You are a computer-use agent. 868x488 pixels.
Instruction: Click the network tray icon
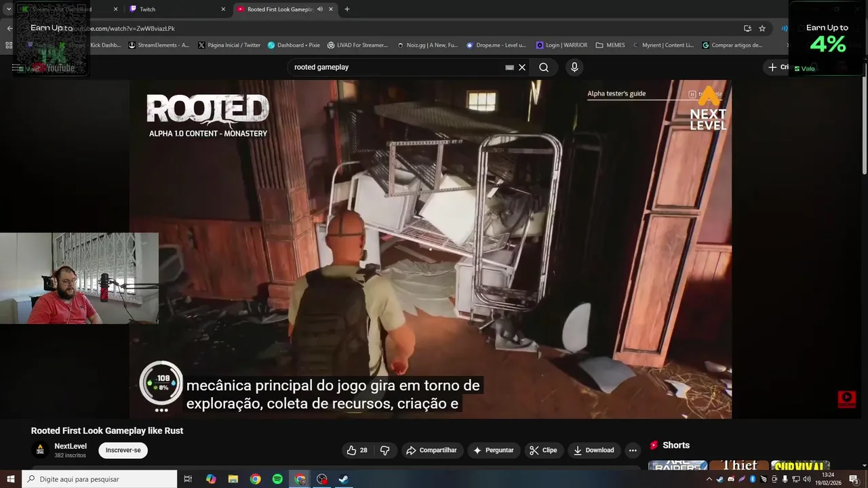pyautogui.click(x=796, y=479)
